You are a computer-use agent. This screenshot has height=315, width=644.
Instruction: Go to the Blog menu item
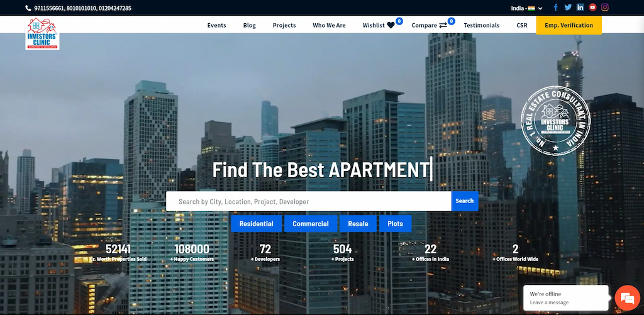pos(249,25)
